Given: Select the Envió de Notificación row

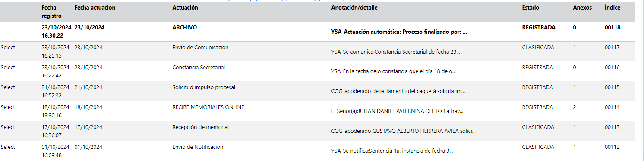Looking at the screenshot, I should coord(8,147).
